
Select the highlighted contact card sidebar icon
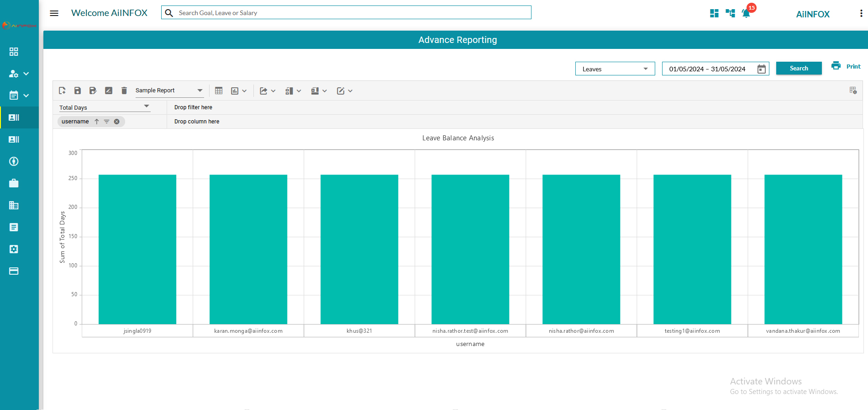tap(14, 117)
